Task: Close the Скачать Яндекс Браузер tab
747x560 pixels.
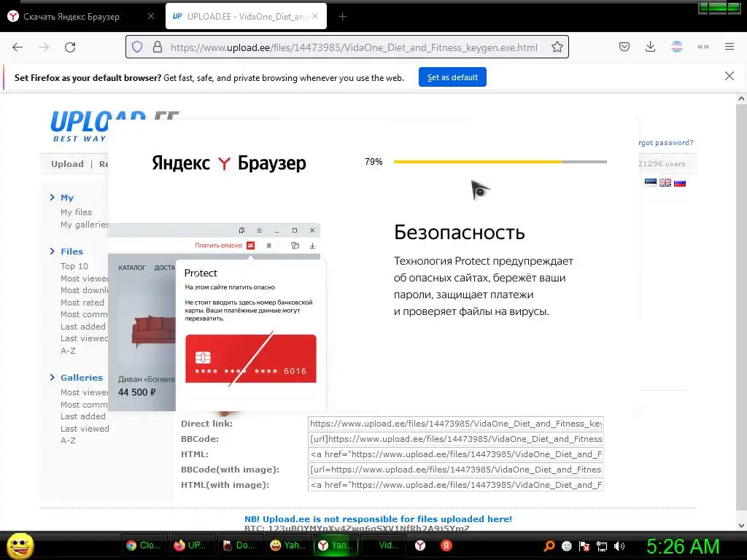Action: pyautogui.click(x=151, y=16)
